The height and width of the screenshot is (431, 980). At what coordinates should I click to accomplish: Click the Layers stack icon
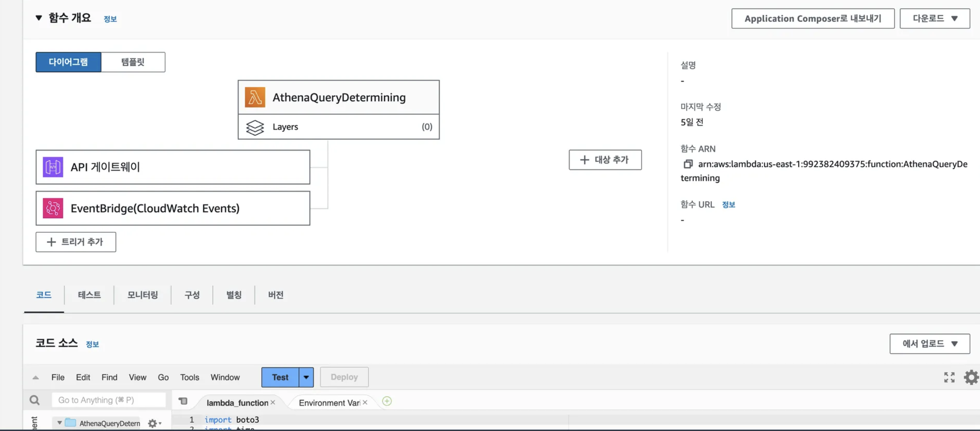[x=255, y=127]
